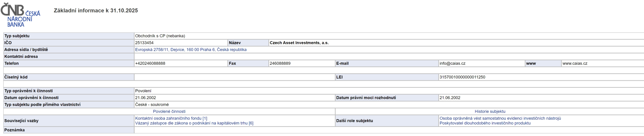This screenshot has height=136, width=644.
Task: Open the Evropská 2758/11 address link
Action: point(191,50)
